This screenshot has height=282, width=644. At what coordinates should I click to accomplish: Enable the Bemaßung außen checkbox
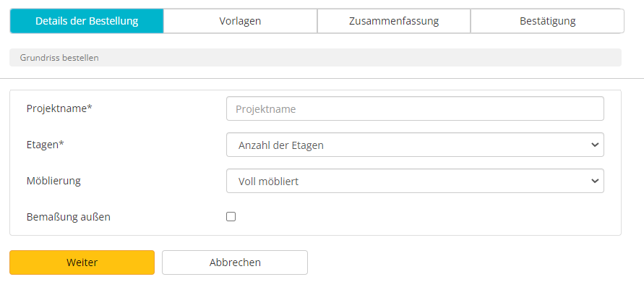point(231,217)
